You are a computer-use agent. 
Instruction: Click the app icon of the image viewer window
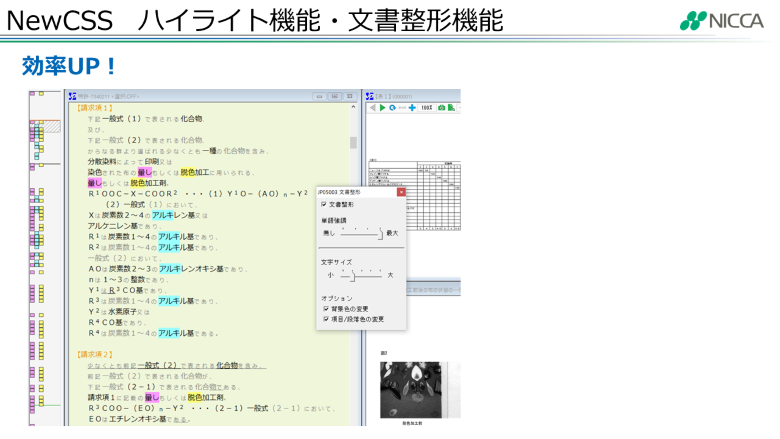click(370, 96)
